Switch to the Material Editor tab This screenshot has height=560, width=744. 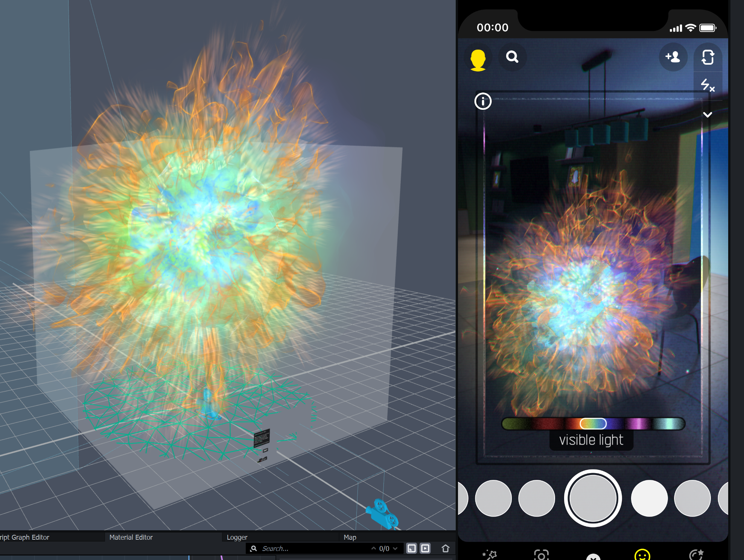131,537
